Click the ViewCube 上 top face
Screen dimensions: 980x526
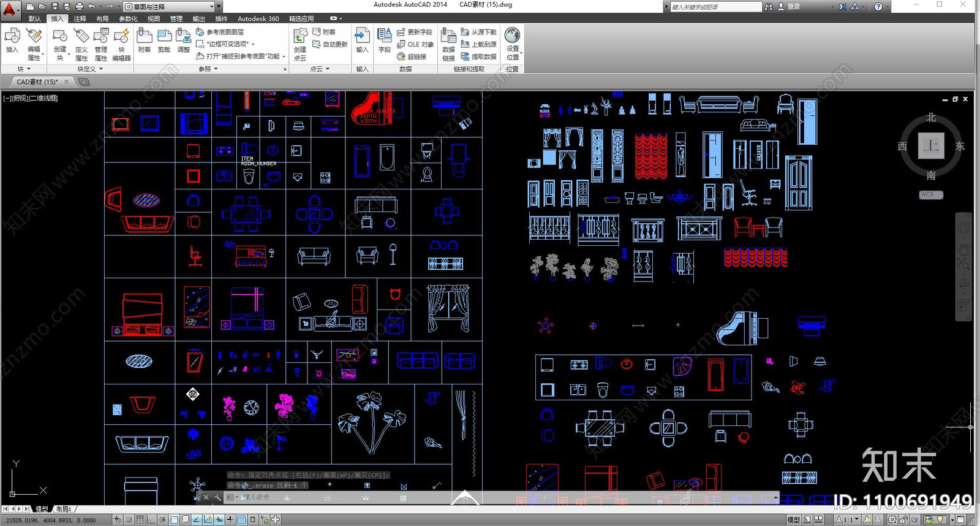pos(931,146)
